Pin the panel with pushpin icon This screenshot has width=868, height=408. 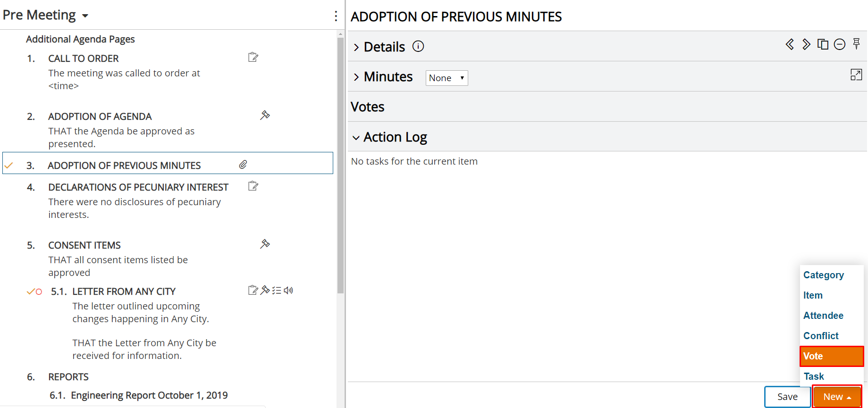[x=856, y=44]
